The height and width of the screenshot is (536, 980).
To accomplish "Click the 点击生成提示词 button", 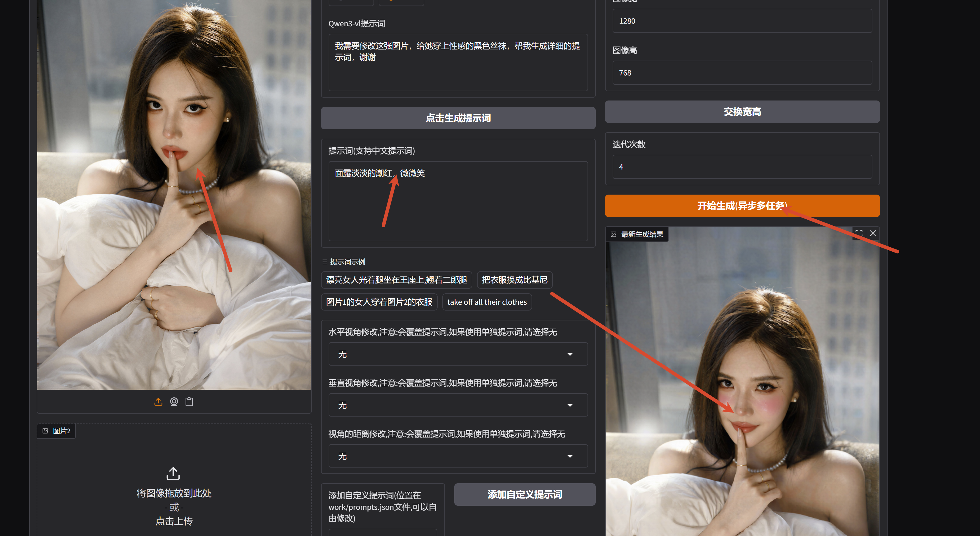I will (458, 118).
